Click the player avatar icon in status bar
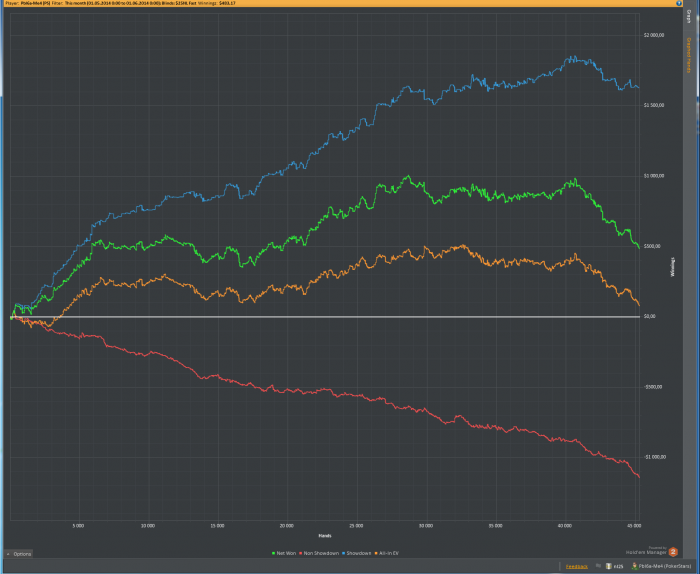This screenshot has height=574, width=700. (x=634, y=566)
